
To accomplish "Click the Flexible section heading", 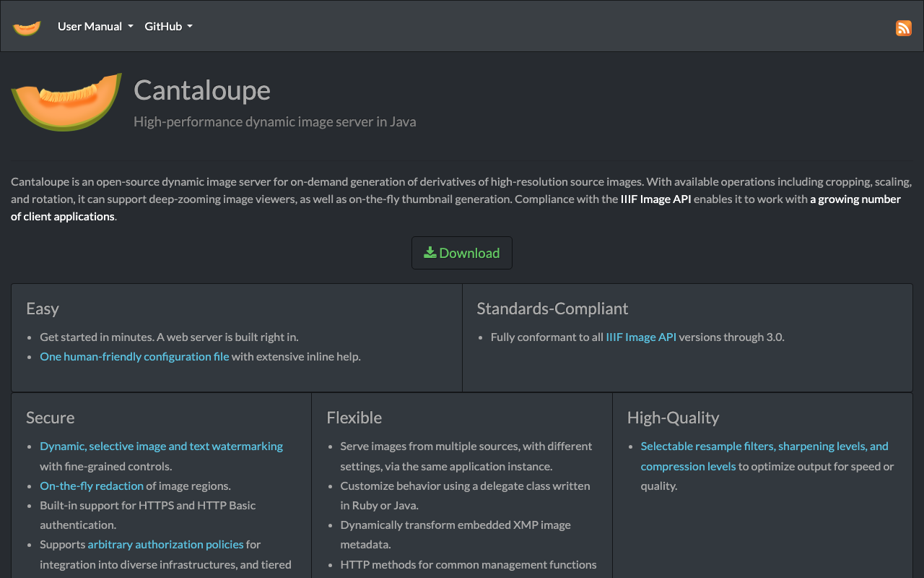I will (x=354, y=418).
